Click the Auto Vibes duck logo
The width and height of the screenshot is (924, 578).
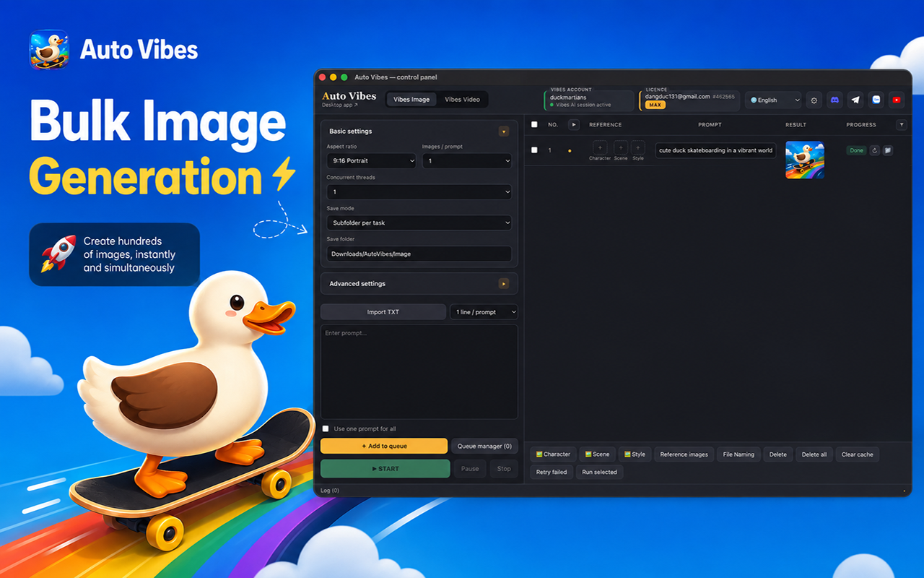[x=49, y=49]
